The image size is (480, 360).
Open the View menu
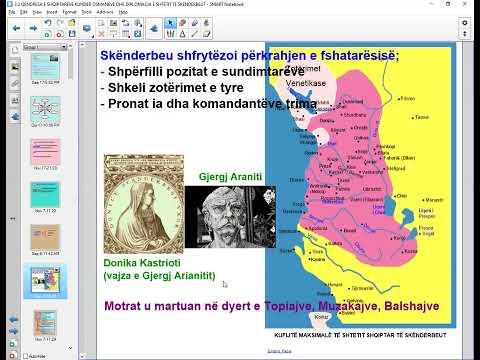point(37,12)
